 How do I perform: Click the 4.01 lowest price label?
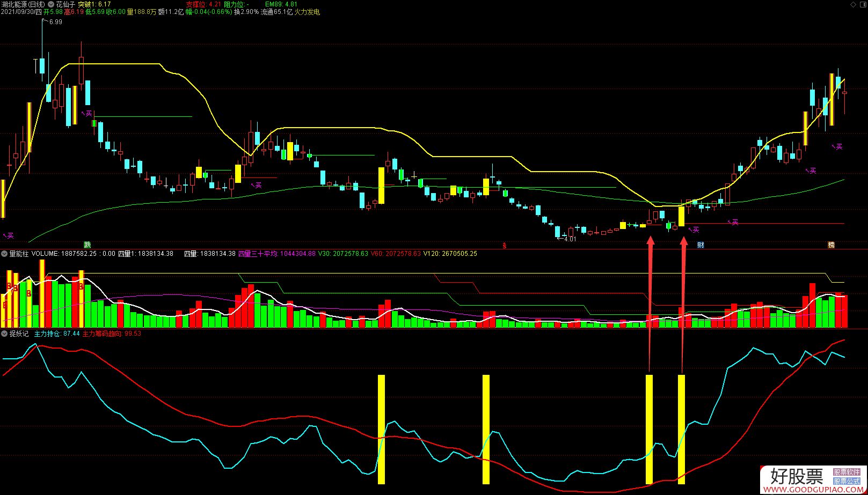pos(570,239)
